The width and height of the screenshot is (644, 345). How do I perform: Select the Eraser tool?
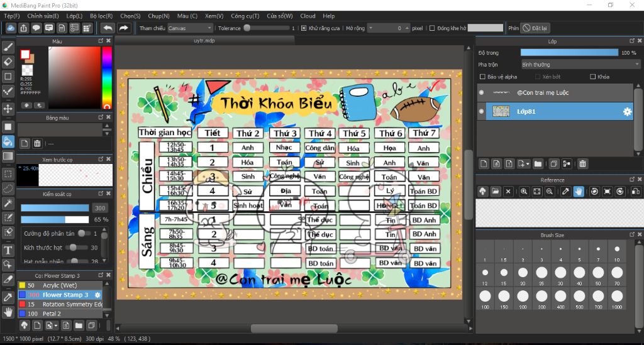(8, 62)
